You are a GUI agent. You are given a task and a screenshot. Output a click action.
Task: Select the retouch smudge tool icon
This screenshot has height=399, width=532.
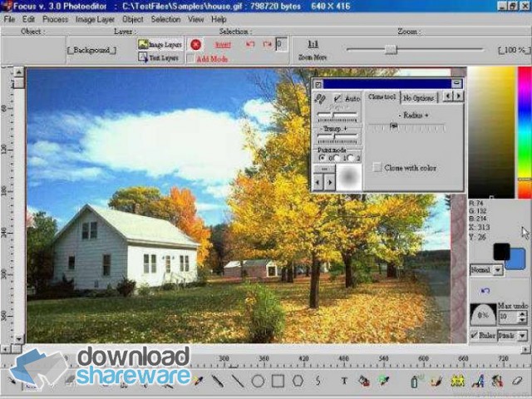(497, 381)
